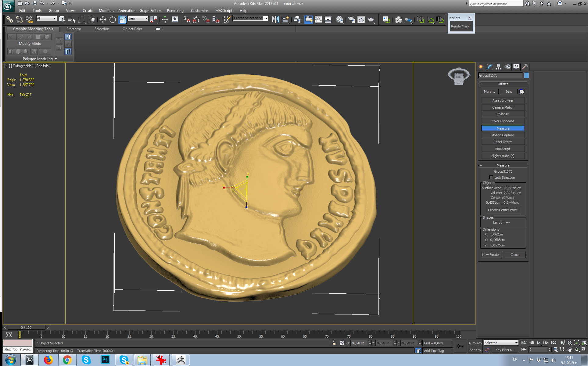Image resolution: width=588 pixels, height=366 pixels.
Task: Open the Modifiers menu
Action: (106, 10)
